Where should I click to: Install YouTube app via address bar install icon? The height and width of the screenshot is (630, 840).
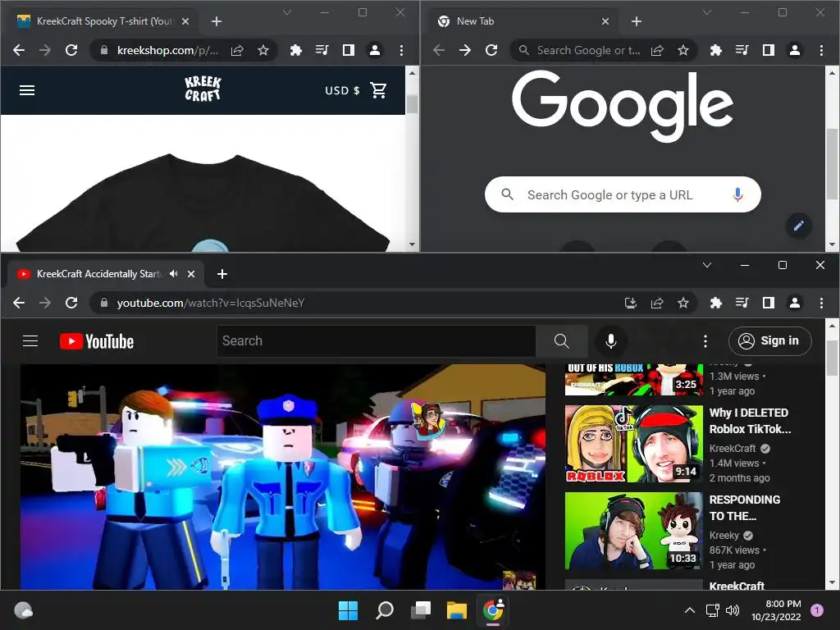point(631,304)
